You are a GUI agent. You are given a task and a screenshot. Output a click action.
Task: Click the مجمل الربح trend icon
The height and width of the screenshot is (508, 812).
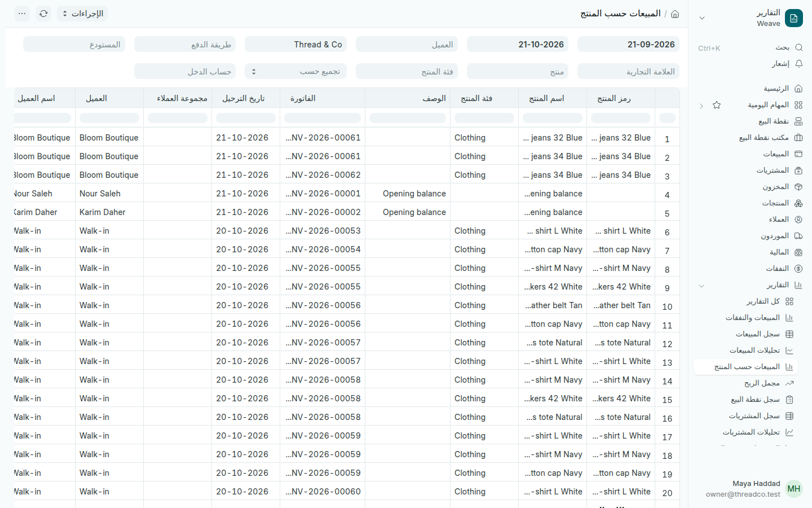tap(789, 383)
